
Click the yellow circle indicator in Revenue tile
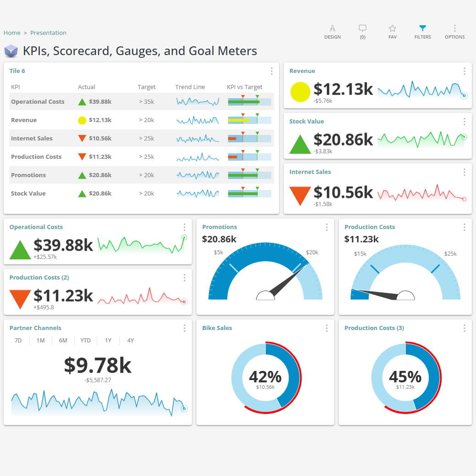point(300,92)
